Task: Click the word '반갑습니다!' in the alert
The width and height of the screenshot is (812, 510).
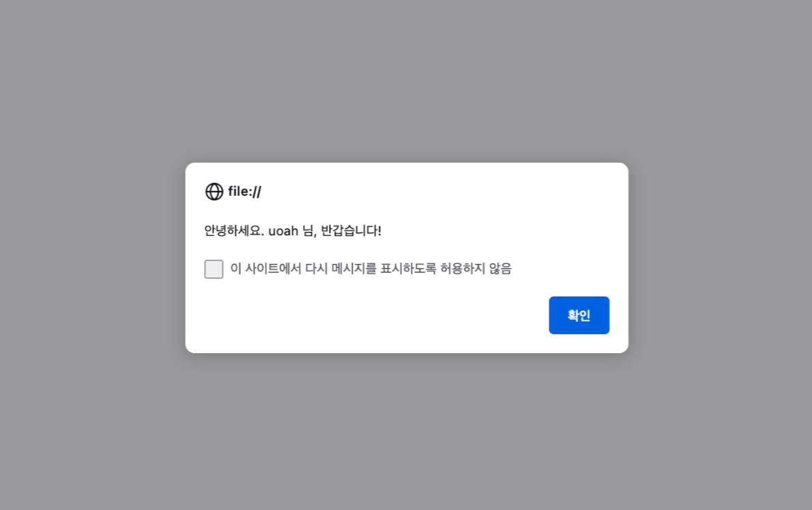Action: (351, 230)
